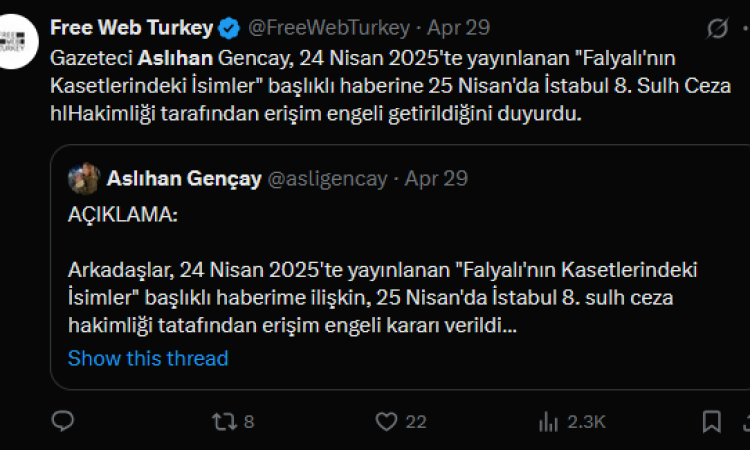This screenshot has width=750, height=450.
Task: View tweet analytics bar chart icon
Action: (548, 421)
